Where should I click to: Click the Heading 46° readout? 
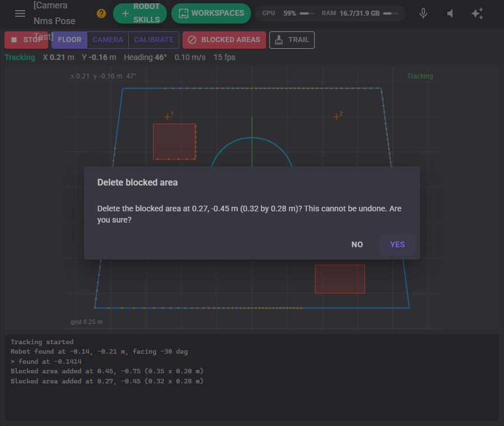click(145, 57)
